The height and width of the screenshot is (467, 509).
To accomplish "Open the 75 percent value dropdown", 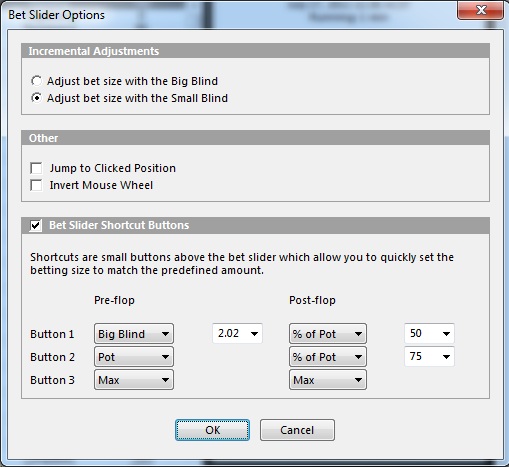I will coord(429,356).
